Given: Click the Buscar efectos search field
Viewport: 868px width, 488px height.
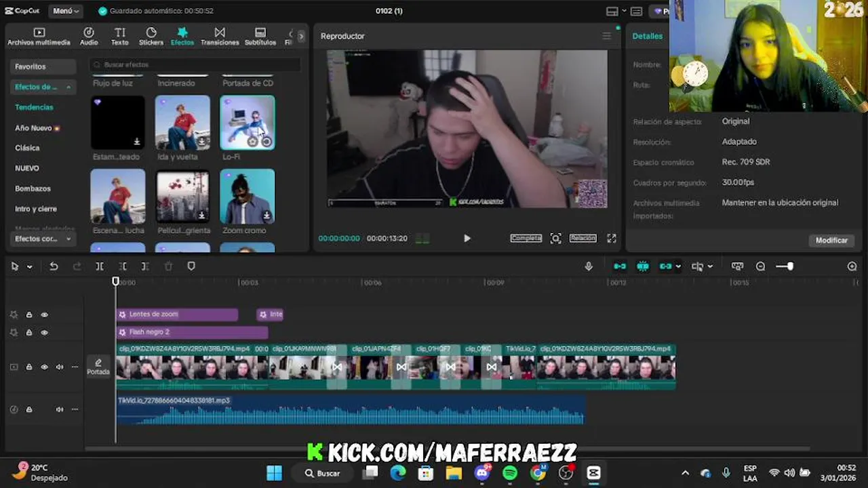Looking at the screenshot, I should tap(195, 64).
